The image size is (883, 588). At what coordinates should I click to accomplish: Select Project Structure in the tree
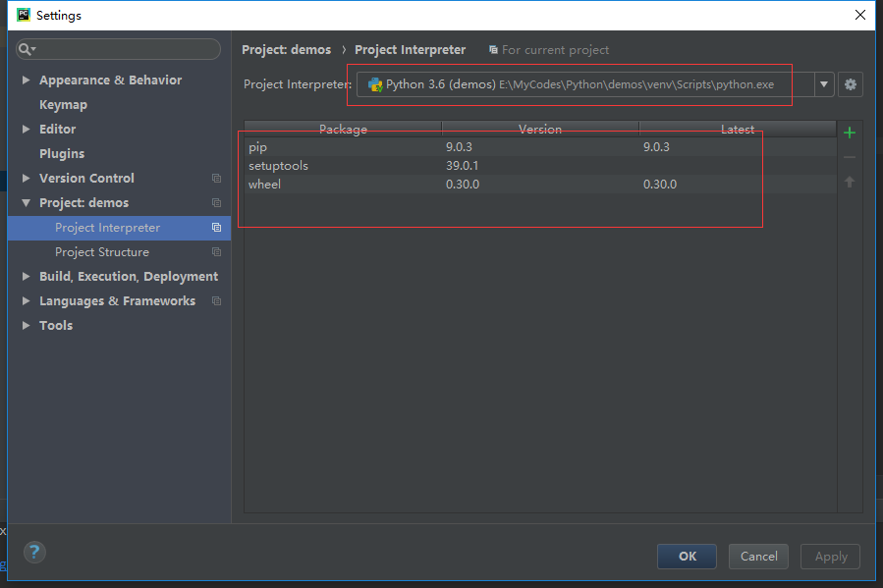tap(102, 252)
